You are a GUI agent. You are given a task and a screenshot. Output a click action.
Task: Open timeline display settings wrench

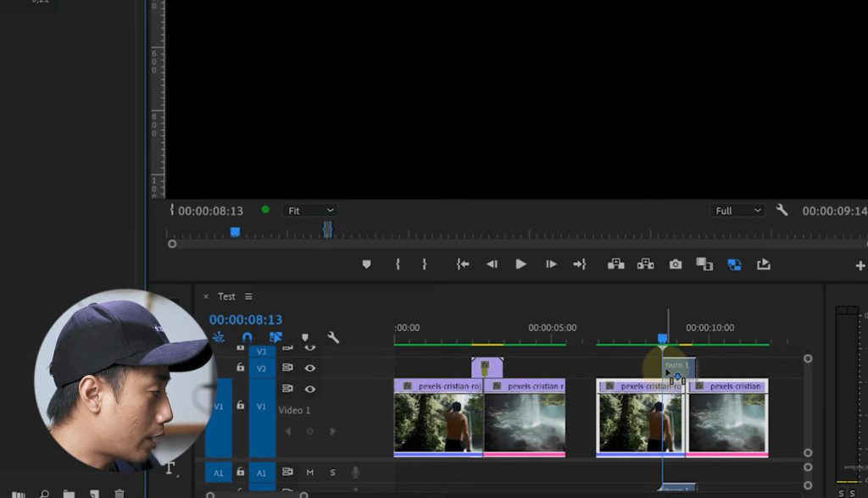(x=333, y=337)
